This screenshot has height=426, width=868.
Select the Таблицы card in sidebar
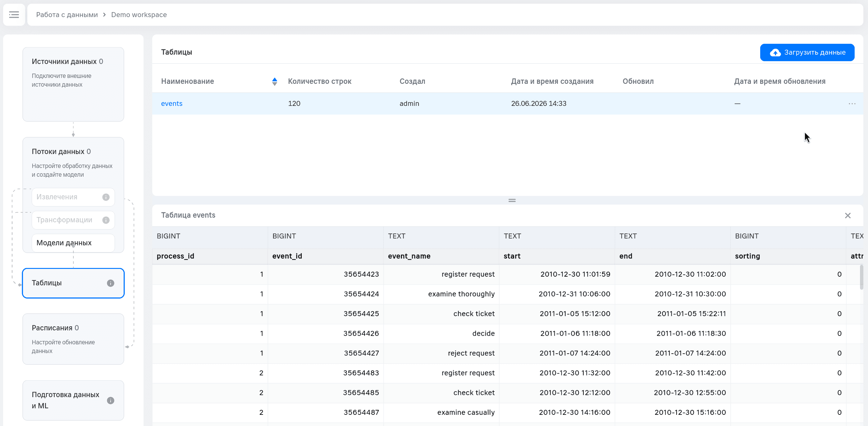[x=73, y=283]
